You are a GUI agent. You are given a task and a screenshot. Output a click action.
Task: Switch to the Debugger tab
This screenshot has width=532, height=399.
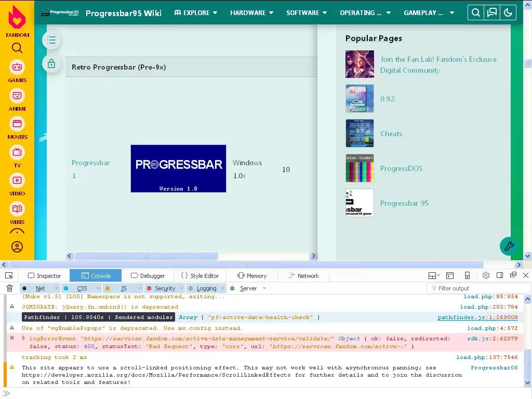click(148, 275)
